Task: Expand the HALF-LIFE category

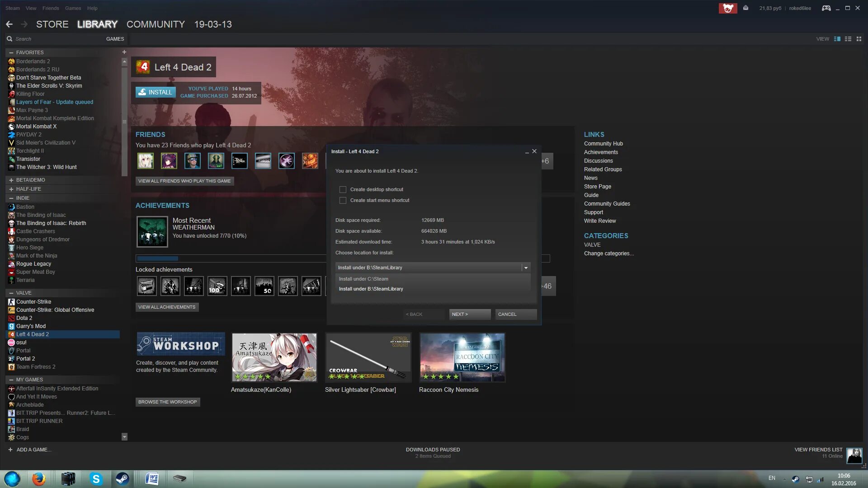Action: (x=11, y=189)
